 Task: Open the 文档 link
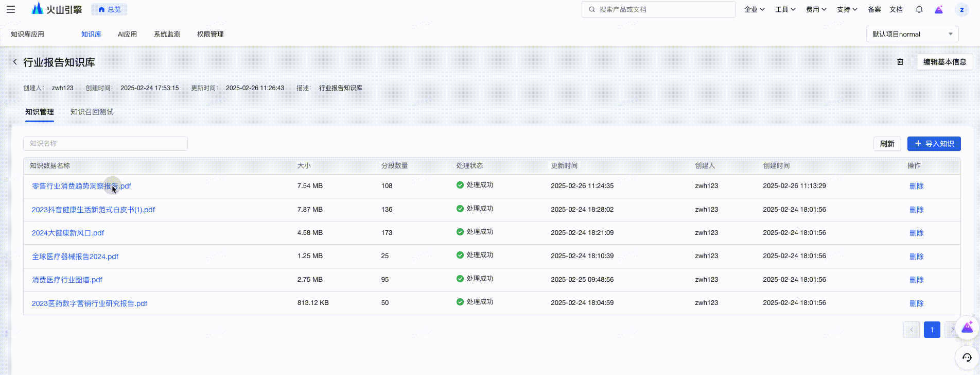896,9
